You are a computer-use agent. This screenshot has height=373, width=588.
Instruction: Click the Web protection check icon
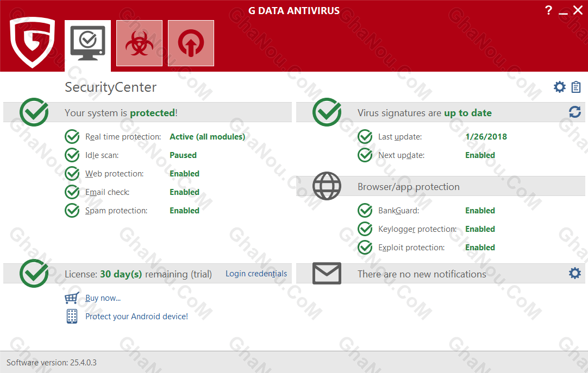point(72,173)
